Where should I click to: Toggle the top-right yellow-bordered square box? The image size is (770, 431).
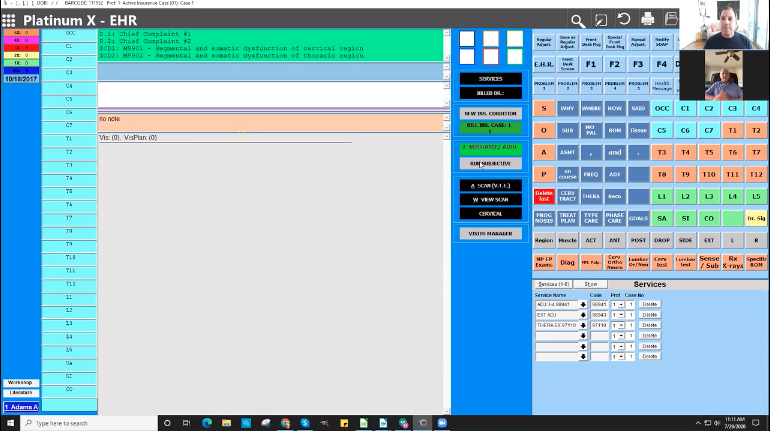click(x=515, y=38)
